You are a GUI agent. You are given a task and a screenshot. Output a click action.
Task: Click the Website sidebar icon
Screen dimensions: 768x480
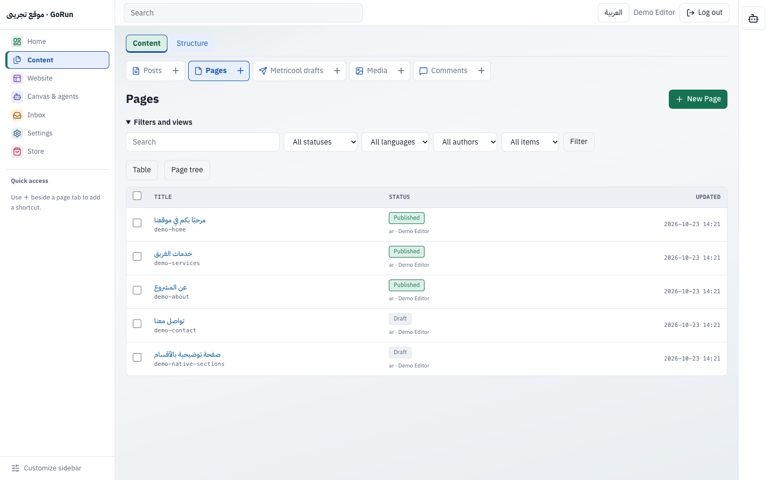click(17, 78)
